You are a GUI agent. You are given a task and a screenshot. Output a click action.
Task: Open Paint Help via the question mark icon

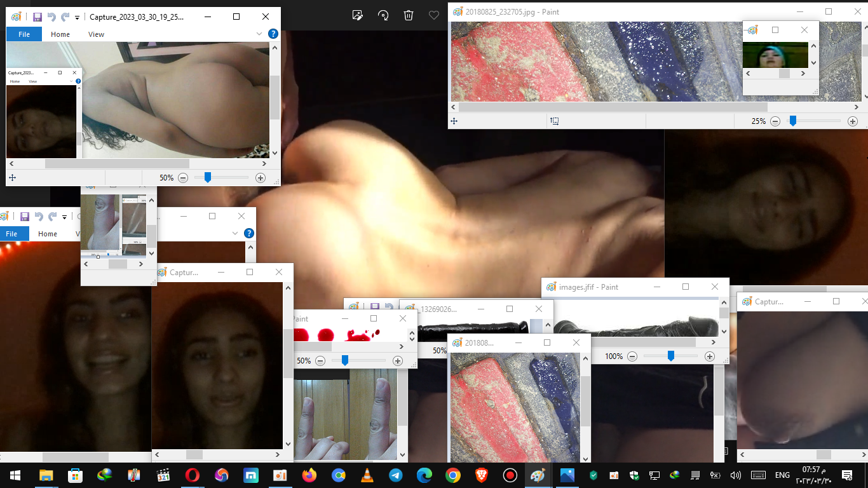[273, 34]
